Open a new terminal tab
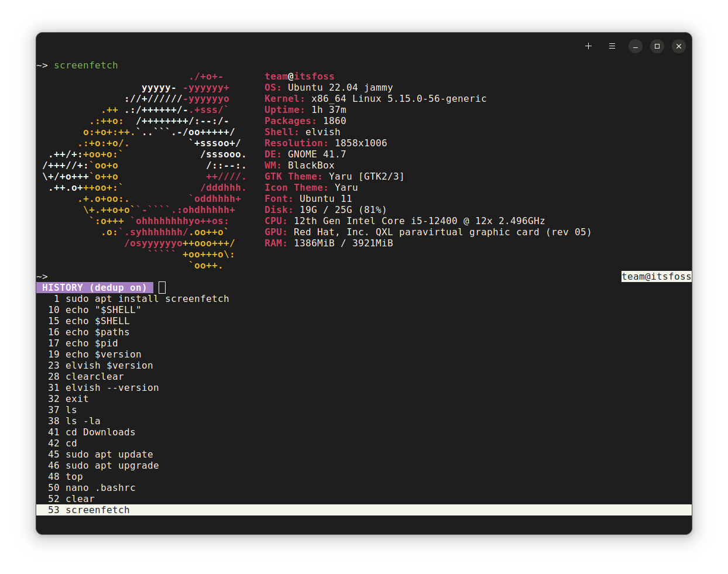This screenshot has height=574, width=728. coord(588,46)
